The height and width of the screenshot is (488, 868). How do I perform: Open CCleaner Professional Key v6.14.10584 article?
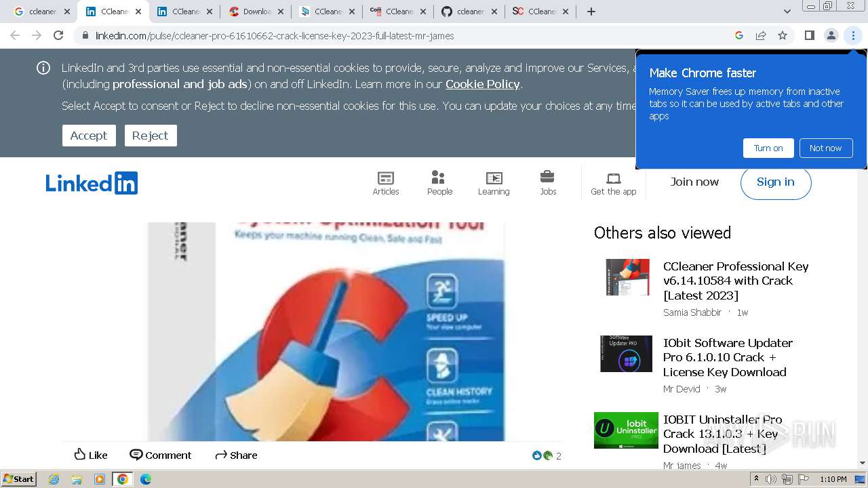point(736,281)
